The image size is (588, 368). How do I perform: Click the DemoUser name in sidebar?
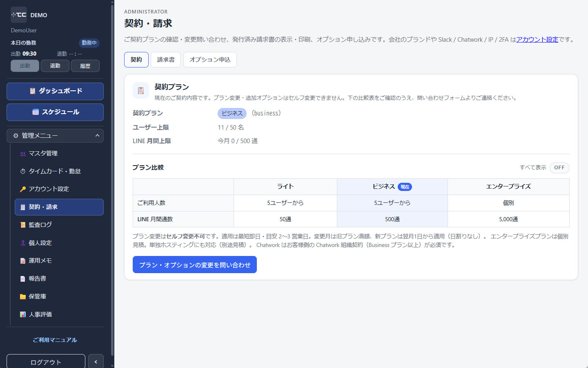pyautogui.click(x=24, y=30)
